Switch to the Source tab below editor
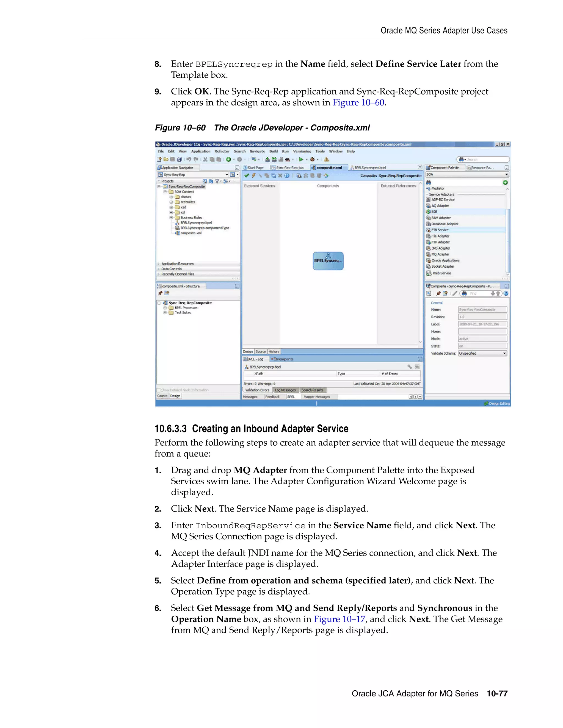 coord(261,352)
